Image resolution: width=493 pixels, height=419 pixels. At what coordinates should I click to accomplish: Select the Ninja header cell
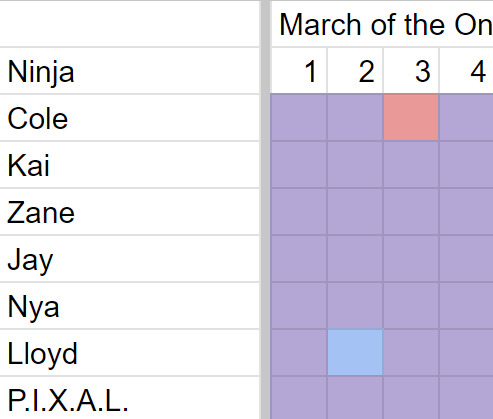point(129,71)
